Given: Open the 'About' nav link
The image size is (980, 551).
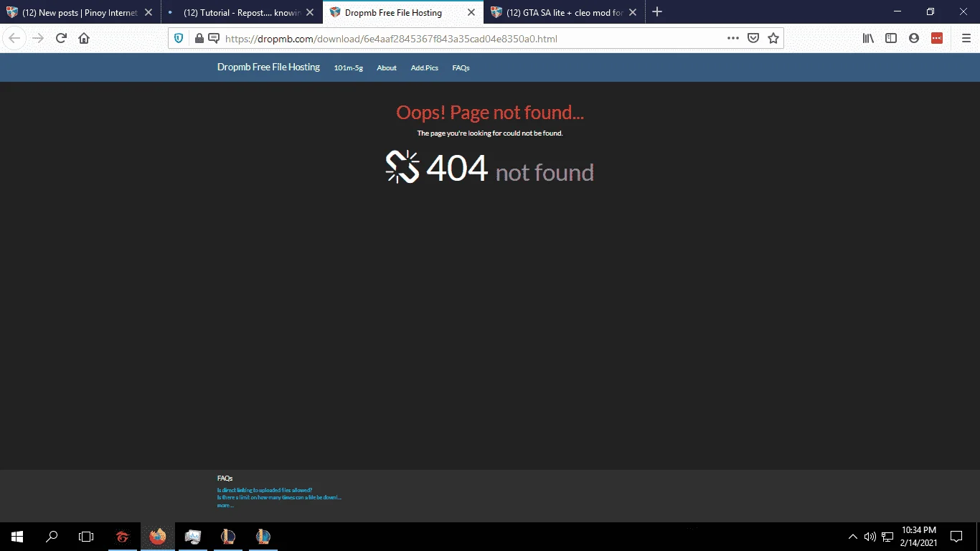Looking at the screenshot, I should (x=387, y=67).
